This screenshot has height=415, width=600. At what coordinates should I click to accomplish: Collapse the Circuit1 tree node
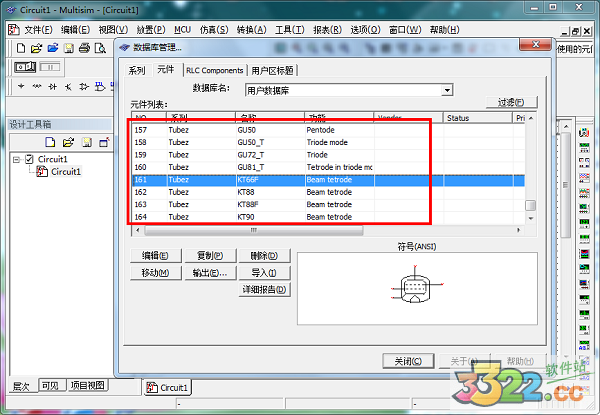(16, 159)
